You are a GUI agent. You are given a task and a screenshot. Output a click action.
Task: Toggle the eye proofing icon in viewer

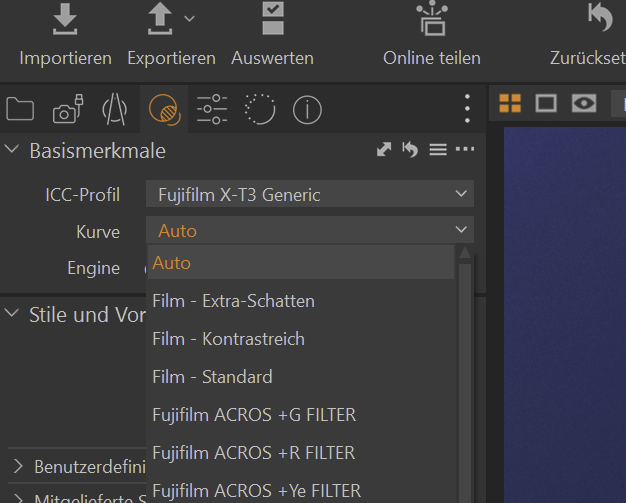click(583, 103)
